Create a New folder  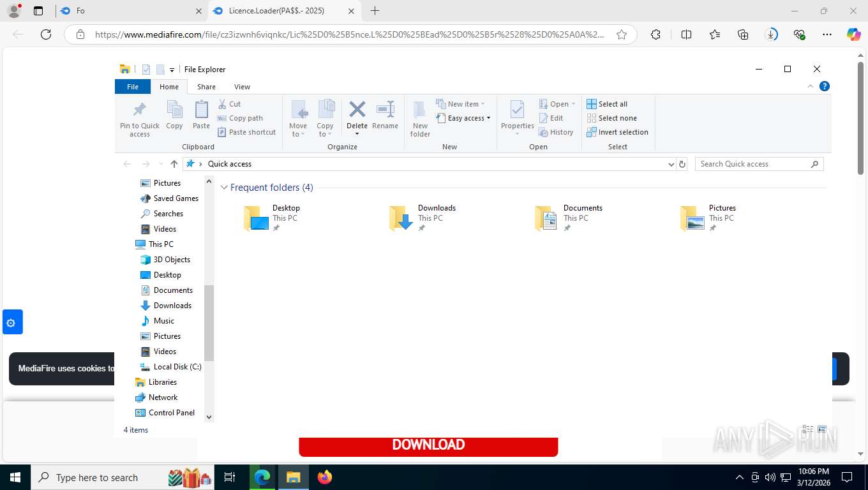pos(420,119)
